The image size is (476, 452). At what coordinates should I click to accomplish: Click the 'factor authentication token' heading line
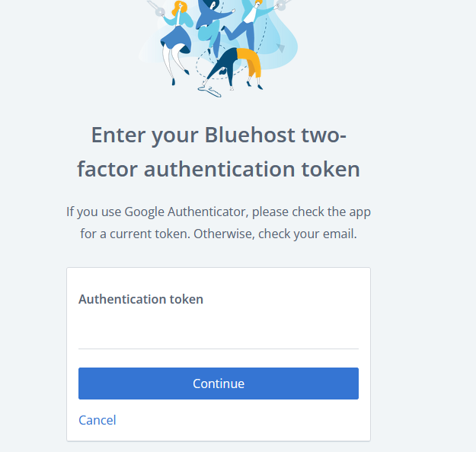coord(219,168)
